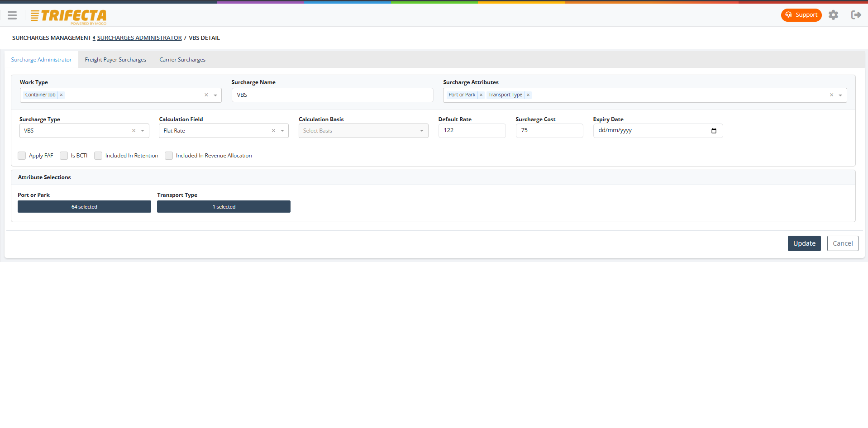The image size is (868, 428).
Task: Tick the Apply FAF checkbox
Action: coord(22,156)
